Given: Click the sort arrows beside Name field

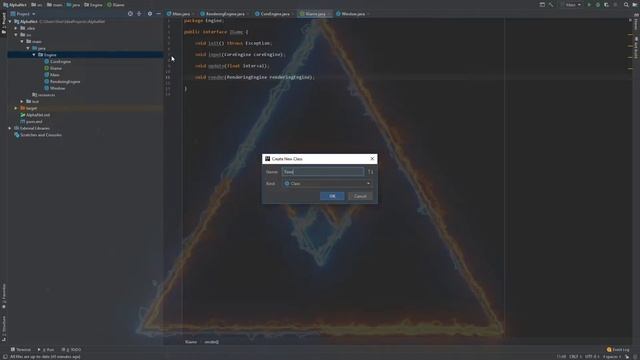Looking at the screenshot, I should (370, 172).
